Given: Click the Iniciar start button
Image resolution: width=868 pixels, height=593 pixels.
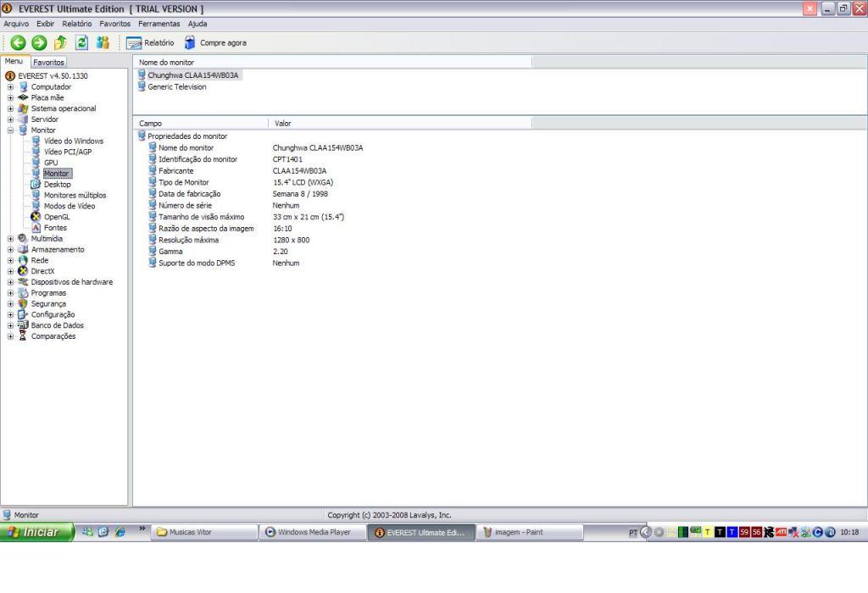Looking at the screenshot, I should [x=36, y=532].
